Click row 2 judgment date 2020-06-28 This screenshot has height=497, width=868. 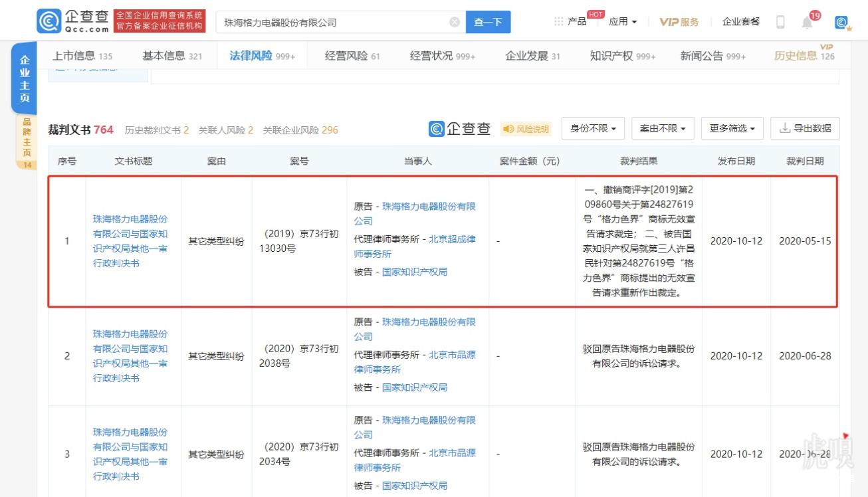coord(805,356)
